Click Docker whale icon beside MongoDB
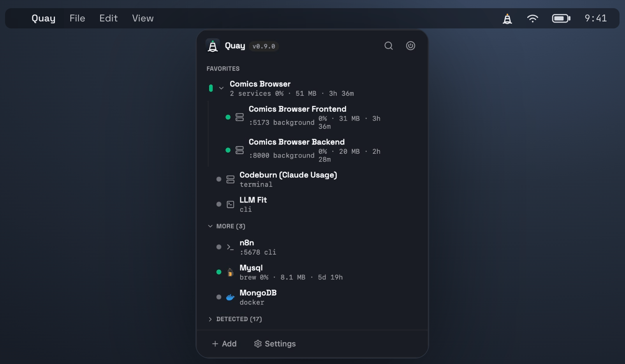This screenshot has width=625, height=364. pyautogui.click(x=230, y=297)
